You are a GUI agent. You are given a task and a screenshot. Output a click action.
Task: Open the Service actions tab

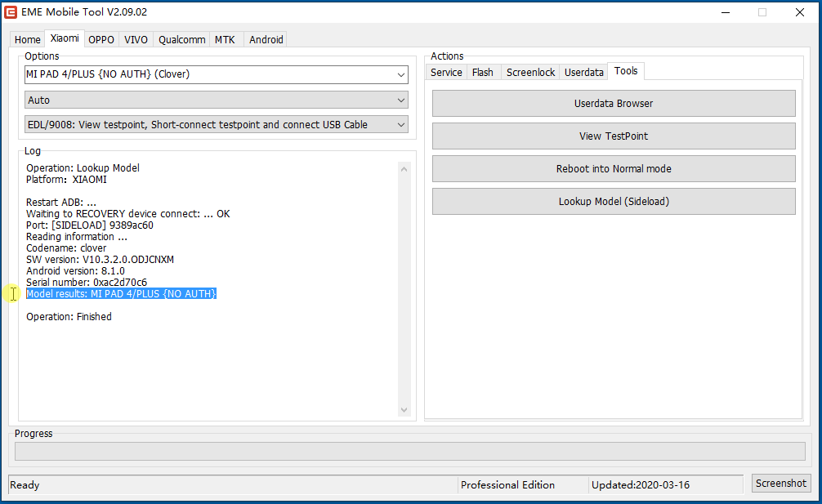pyautogui.click(x=446, y=73)
